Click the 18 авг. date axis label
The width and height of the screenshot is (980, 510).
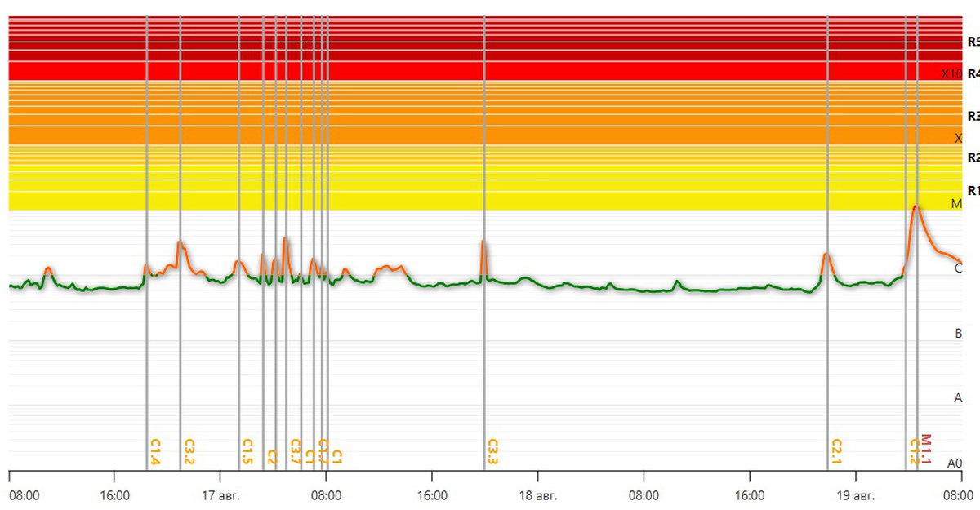pyautogui.click(x=537, y=495)
